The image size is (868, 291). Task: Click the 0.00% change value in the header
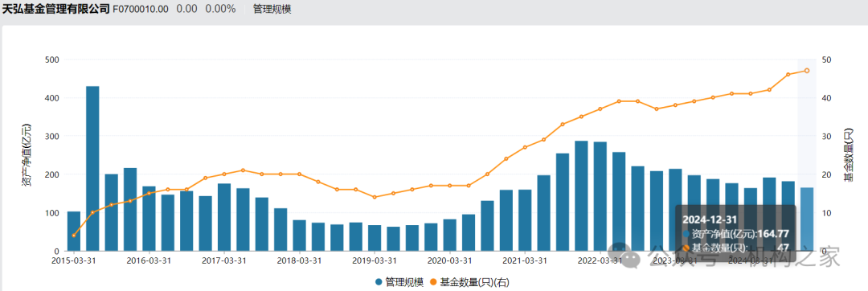[x=220, y=10]
